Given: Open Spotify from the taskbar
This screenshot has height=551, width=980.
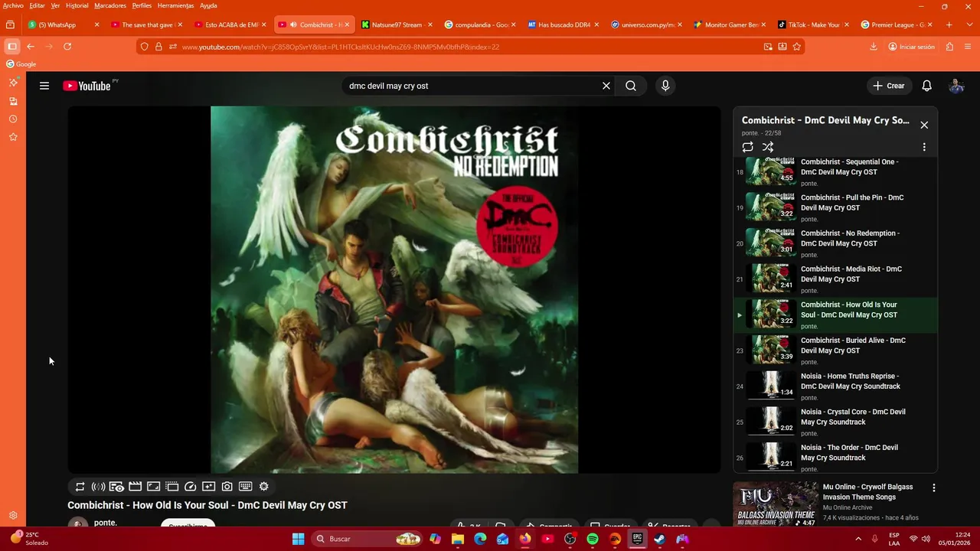Looking at the screenshot, I should pos(593,539).
